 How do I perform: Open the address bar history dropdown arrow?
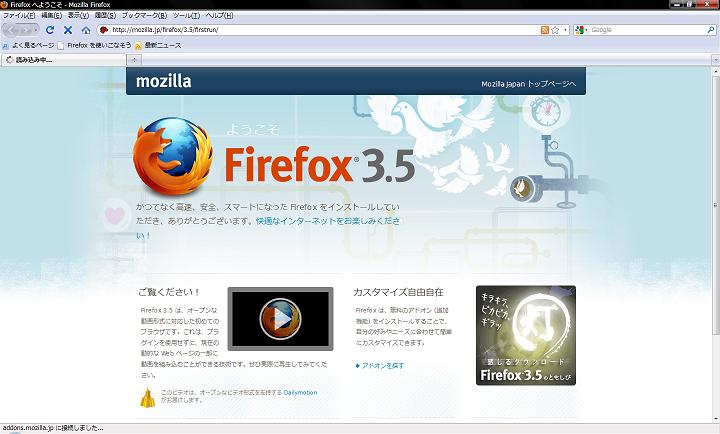tap(565, 30)
